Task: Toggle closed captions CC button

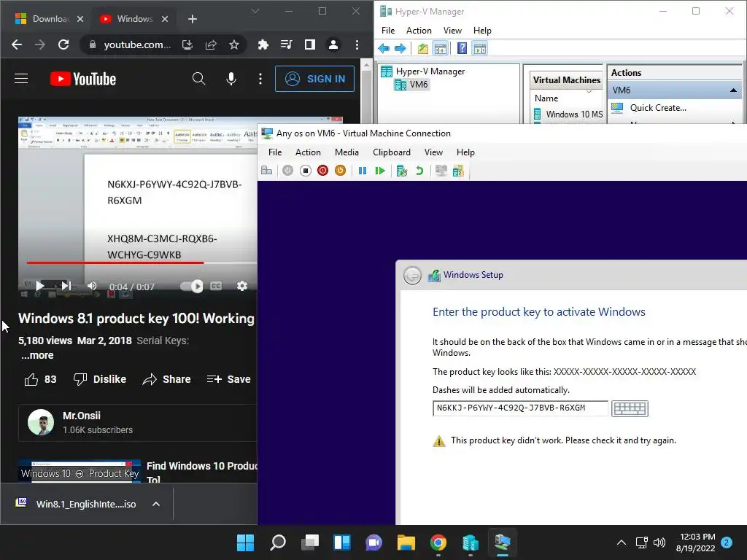Action: [216, 286]
